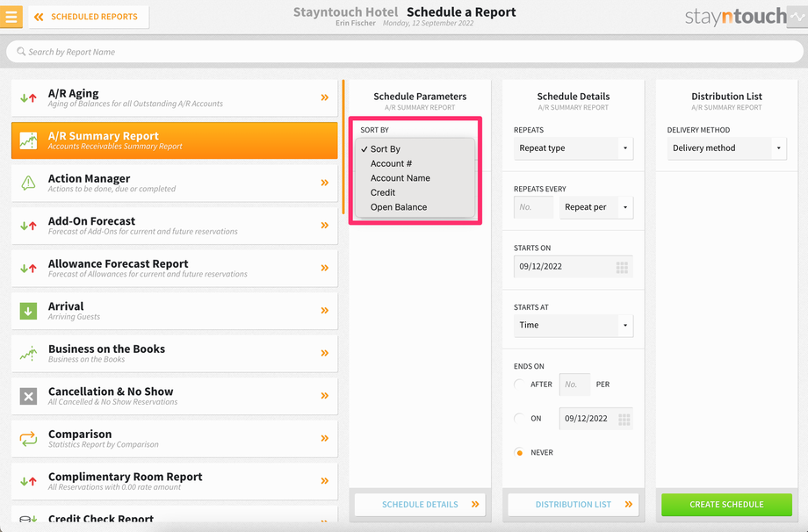Screen dimensions: 808x532
Task: Open the hamburger main menu
Action: pos(11,17)
